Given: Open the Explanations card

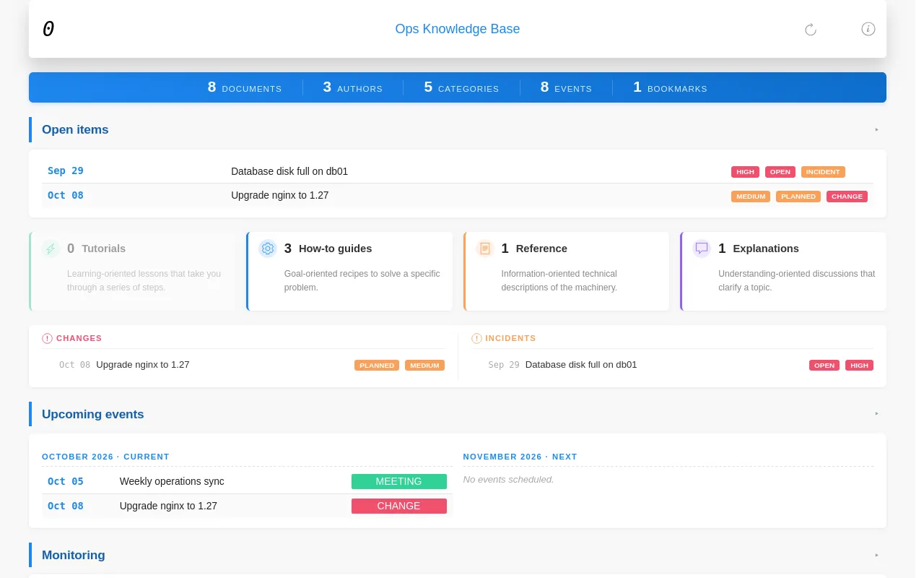Looking at the screenshot, I should (783, 272).
